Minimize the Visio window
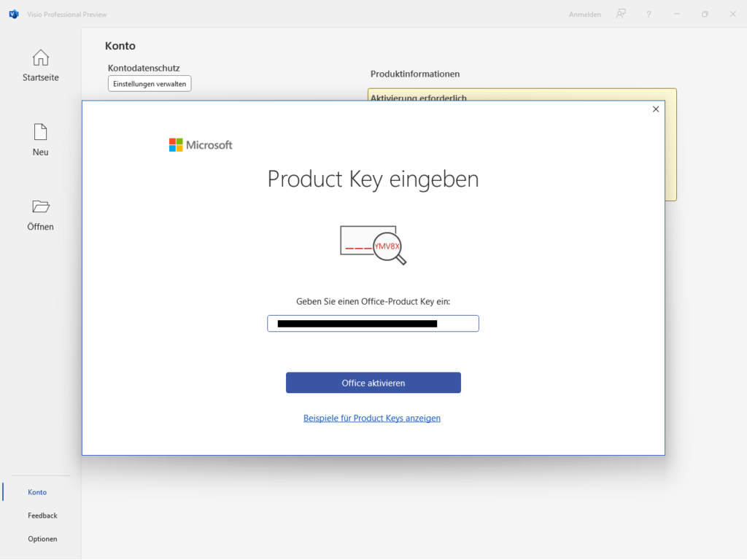The height and width of the screenshot is (560, 747). 677,14
